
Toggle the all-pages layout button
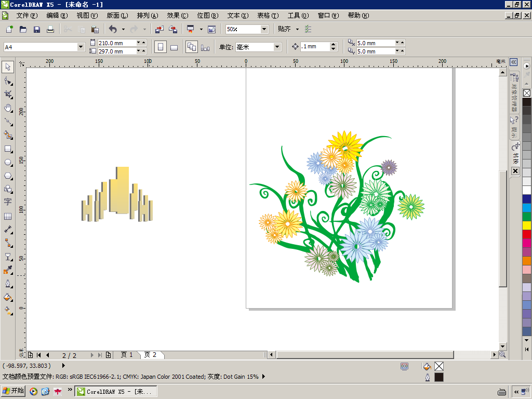191,47
